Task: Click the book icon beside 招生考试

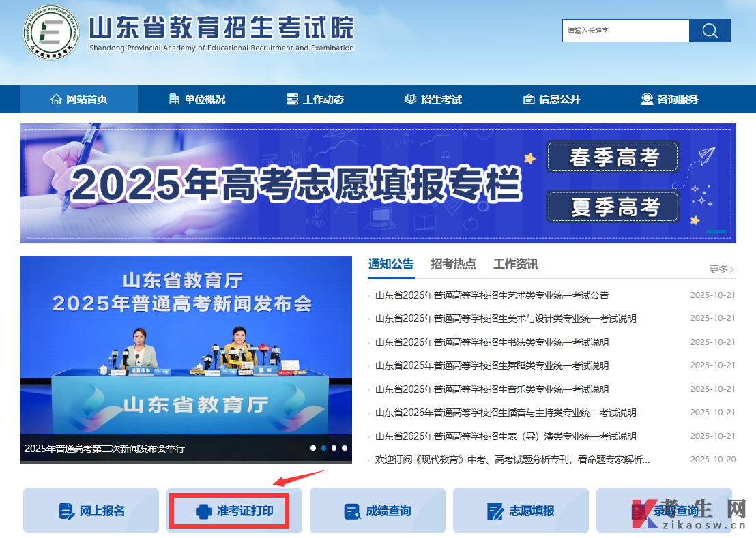Action: (x=410, y=100)
